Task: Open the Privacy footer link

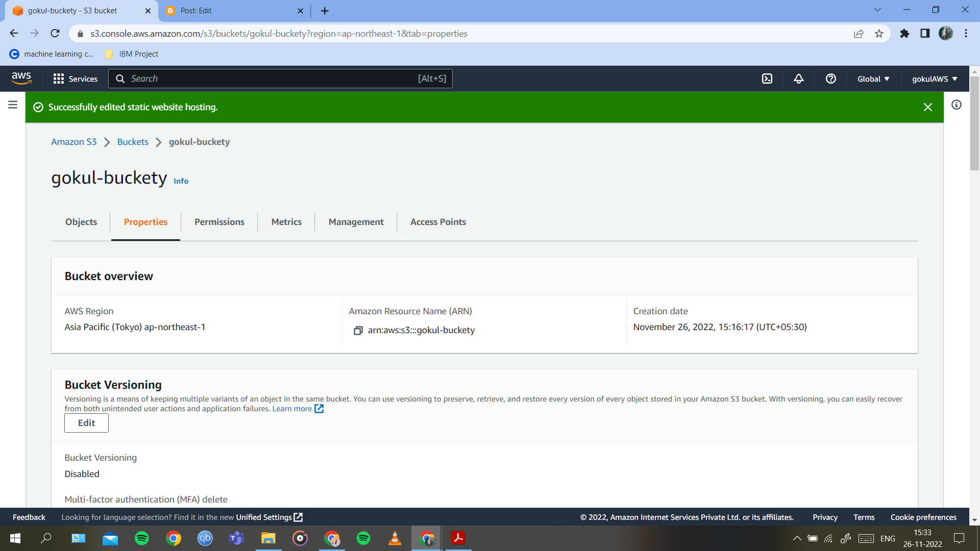Action: (825, 517)
